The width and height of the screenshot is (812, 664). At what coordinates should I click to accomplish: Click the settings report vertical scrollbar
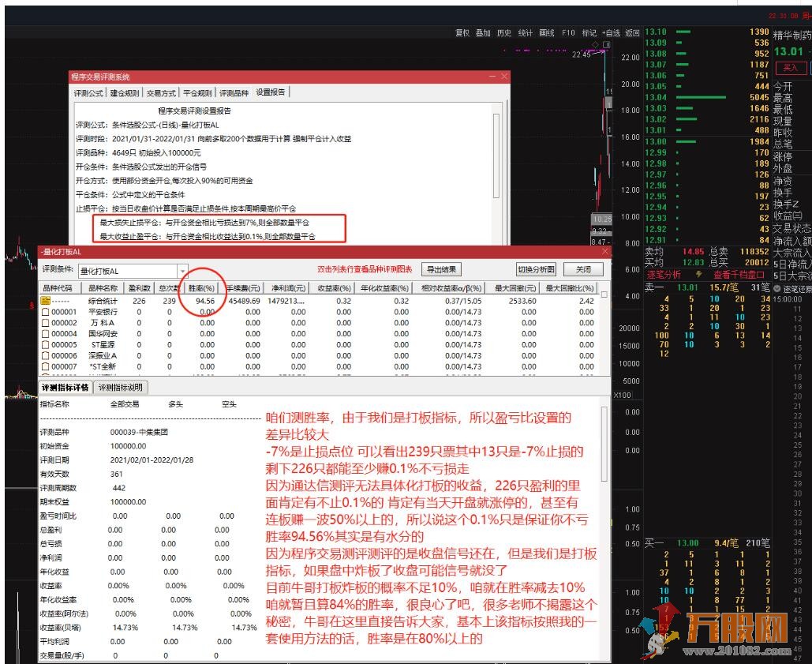tap(496, 156)
